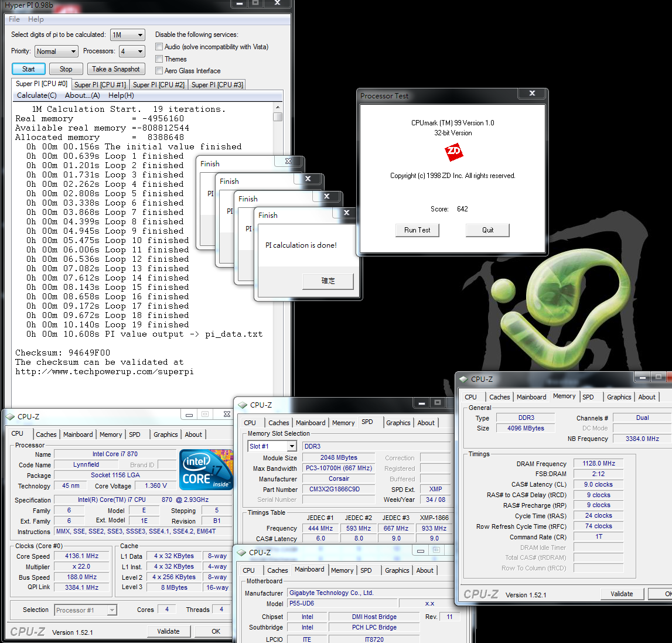Click the Intel Core i7 logo badge
672x643 pixels.
click(206, 469)
